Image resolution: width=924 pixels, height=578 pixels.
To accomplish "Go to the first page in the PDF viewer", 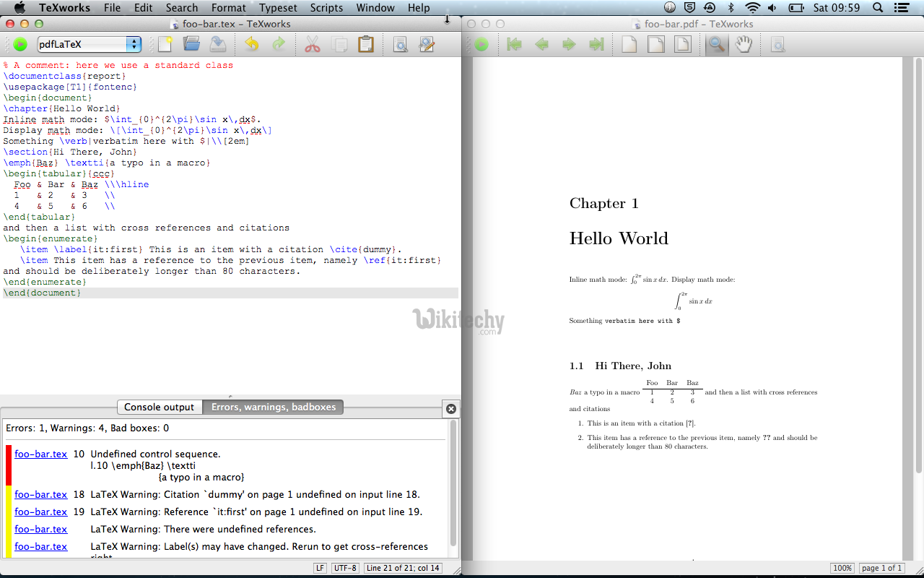I will 514,45.
